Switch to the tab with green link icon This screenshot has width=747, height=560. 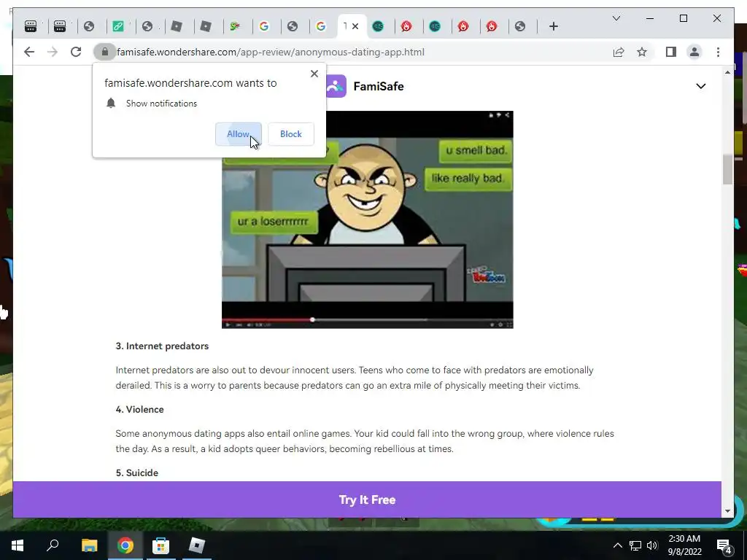click(x=118, y=26)
